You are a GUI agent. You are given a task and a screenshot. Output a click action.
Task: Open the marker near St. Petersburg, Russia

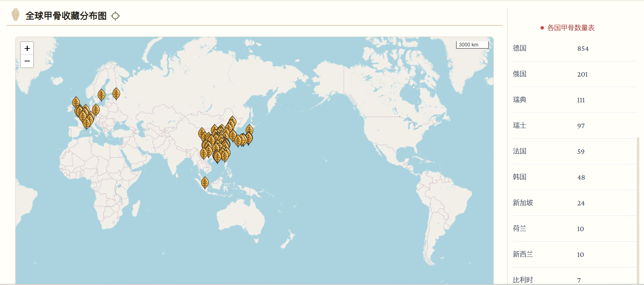[x=116, y=94]
